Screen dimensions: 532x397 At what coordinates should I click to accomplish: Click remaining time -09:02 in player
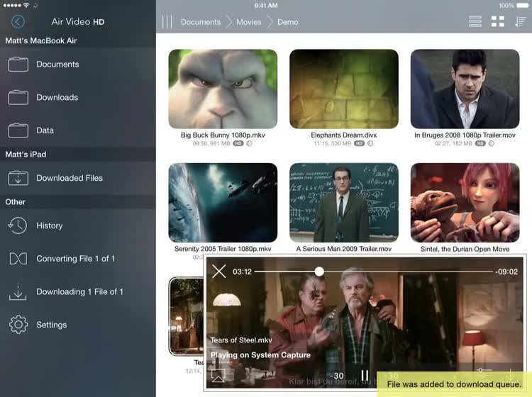[506, 272]
